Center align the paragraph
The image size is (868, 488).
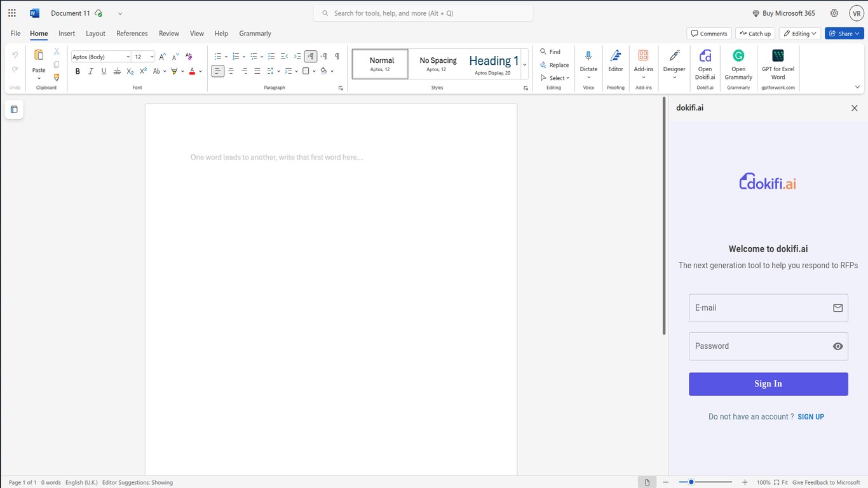coord(231,71)
